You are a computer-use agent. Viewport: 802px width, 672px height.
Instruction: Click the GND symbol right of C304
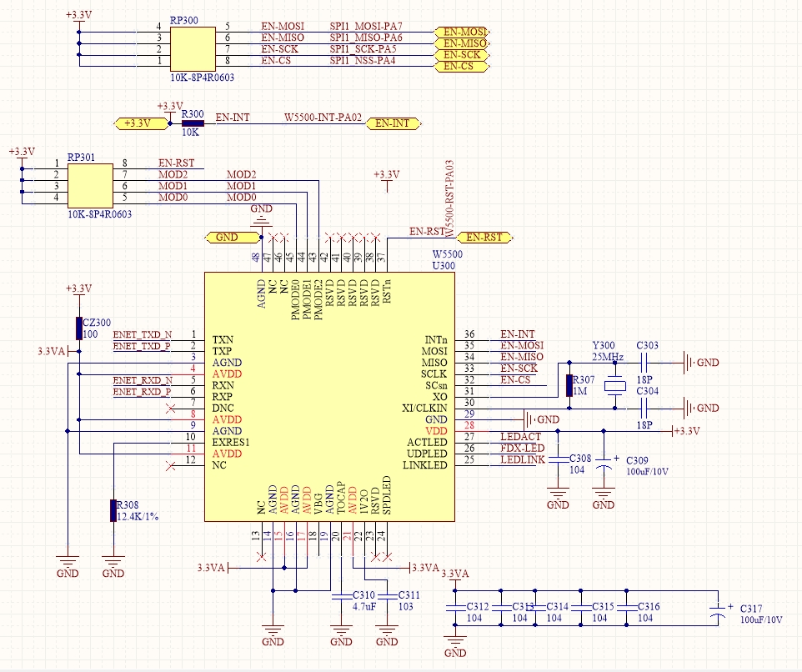coord(701,408)
